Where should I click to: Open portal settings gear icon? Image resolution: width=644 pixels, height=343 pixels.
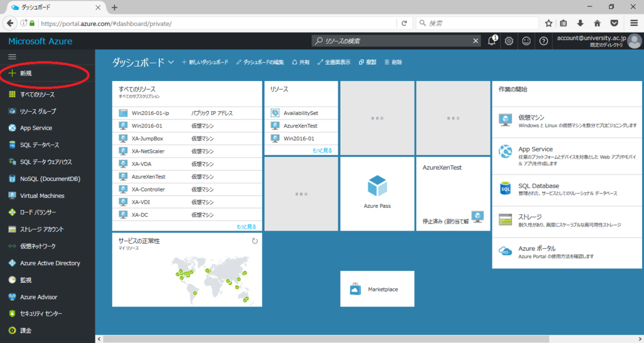[x=509, y=41]
